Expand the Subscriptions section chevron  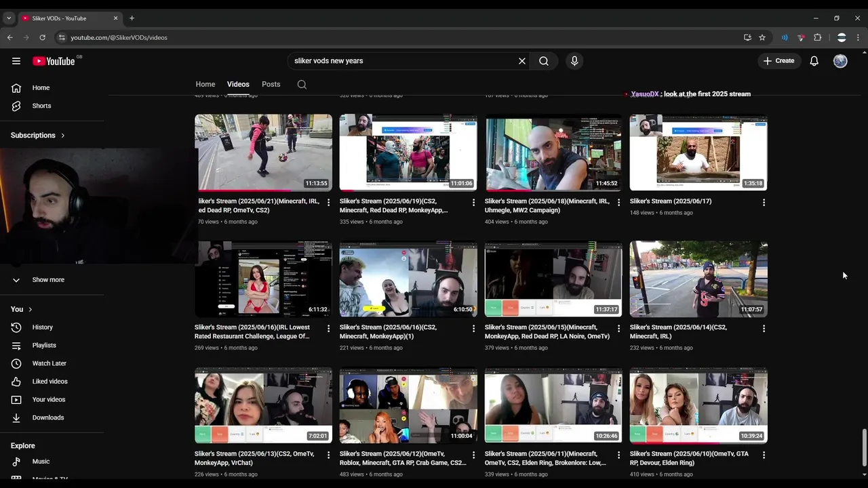pos(63,136)
